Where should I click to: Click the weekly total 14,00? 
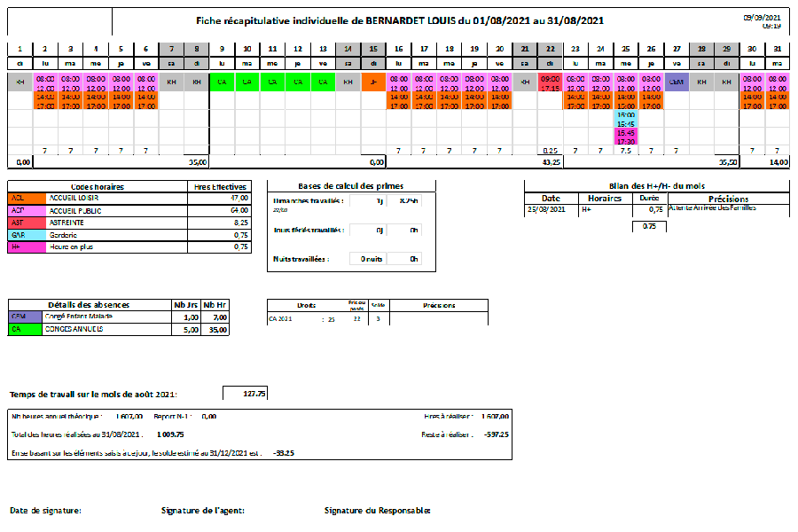tap(778, 162)
